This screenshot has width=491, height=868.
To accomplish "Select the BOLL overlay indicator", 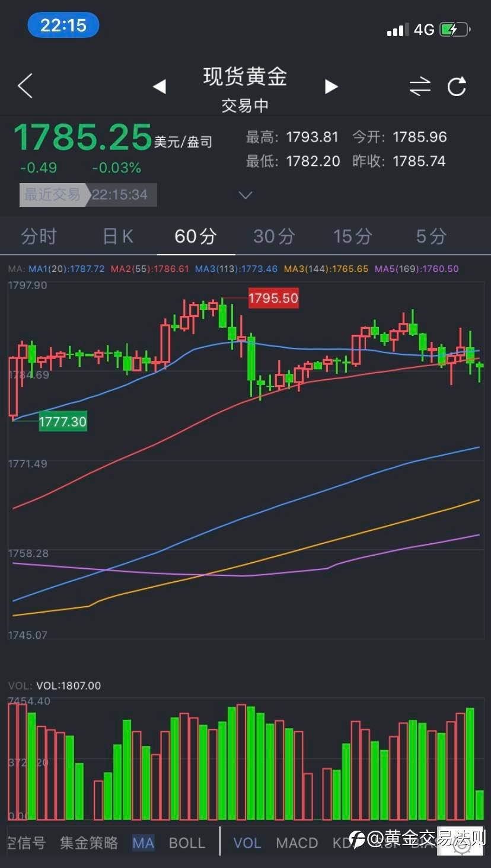I will (x=187, y=843).
